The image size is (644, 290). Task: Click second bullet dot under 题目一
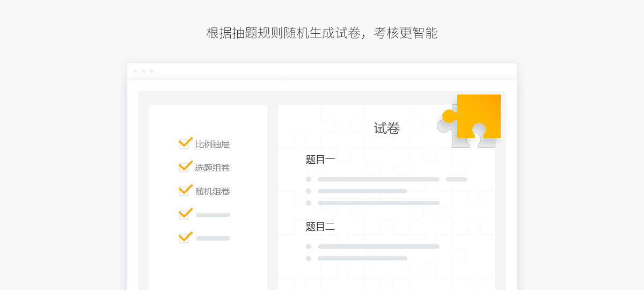point(309,191)
